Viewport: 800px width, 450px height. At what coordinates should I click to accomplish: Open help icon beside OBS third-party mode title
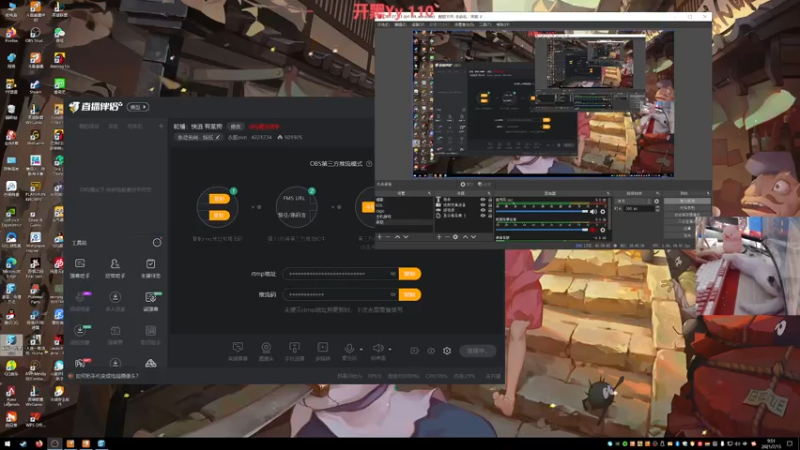point(369,164)
